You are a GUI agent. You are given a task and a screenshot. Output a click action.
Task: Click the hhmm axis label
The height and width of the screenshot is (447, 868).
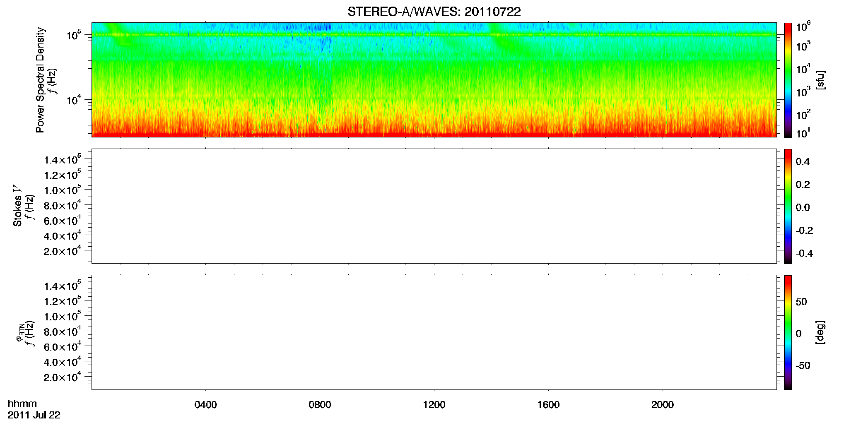tap(22, 404)
